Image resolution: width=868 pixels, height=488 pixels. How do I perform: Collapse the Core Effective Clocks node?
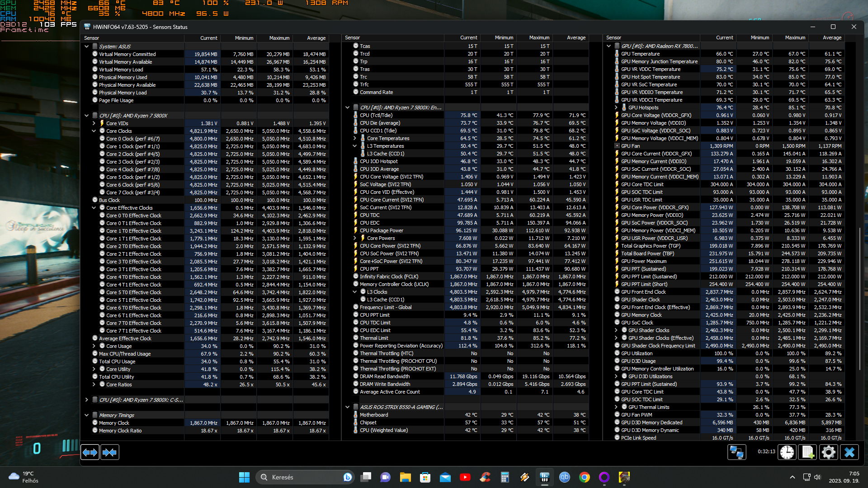point(94,208)
